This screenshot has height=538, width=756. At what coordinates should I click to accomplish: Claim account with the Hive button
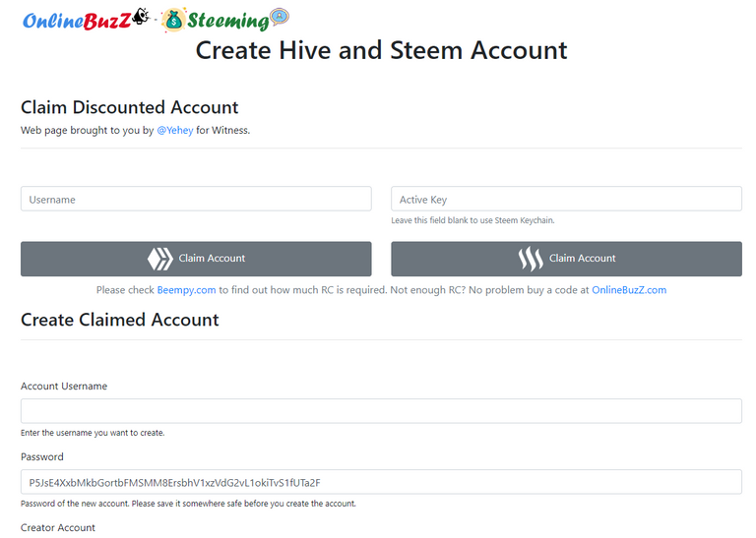[196, 259]
